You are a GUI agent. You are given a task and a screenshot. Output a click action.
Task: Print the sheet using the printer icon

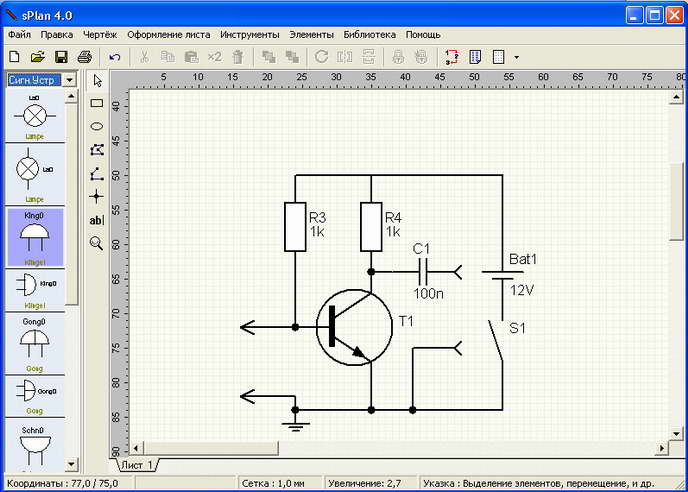point(85,57)
